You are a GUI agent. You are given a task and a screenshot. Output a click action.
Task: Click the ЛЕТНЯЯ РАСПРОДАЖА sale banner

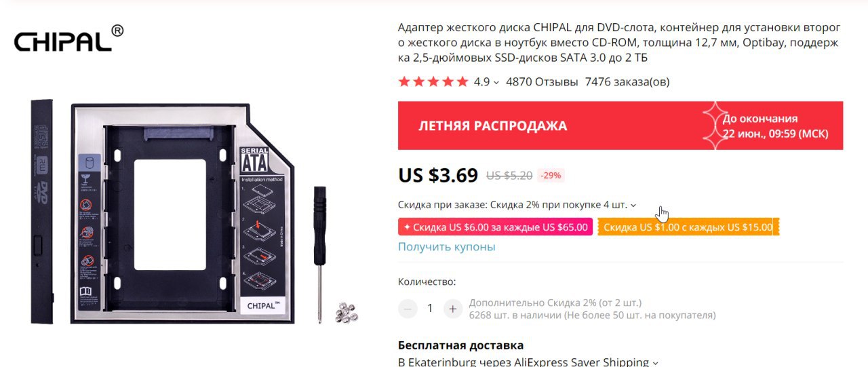pyautogui.click(x=620, y=125)
